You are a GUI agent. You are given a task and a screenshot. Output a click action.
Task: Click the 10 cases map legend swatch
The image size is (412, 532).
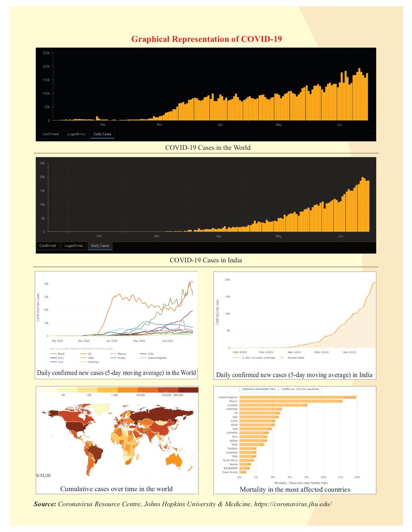[67, 389]
